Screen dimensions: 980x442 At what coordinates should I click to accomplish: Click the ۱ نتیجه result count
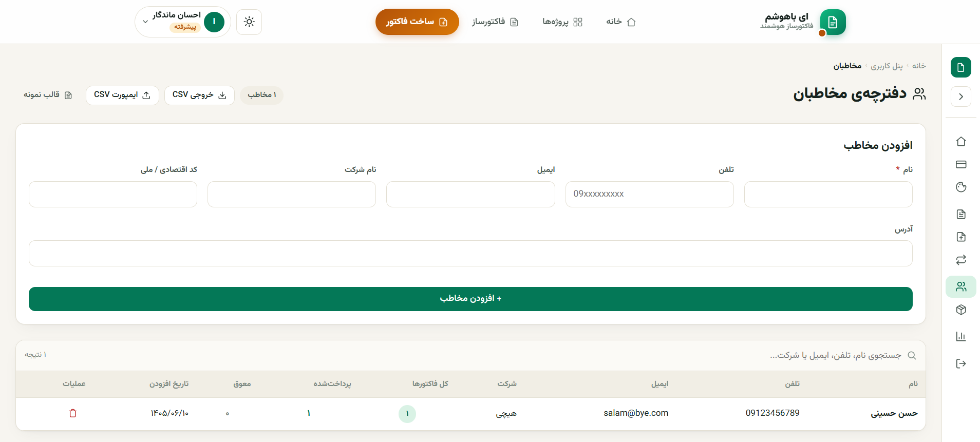click(x=35, y=355)
